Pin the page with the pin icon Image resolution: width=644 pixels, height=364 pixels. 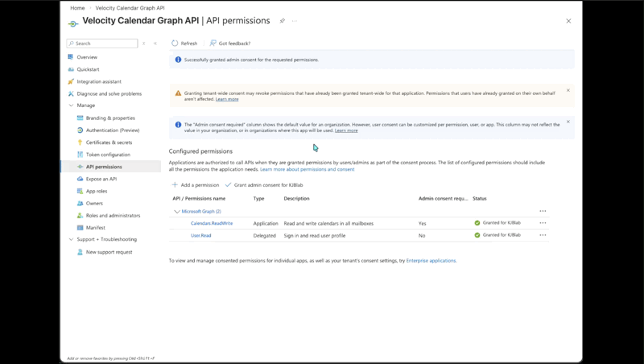[283, 21]
